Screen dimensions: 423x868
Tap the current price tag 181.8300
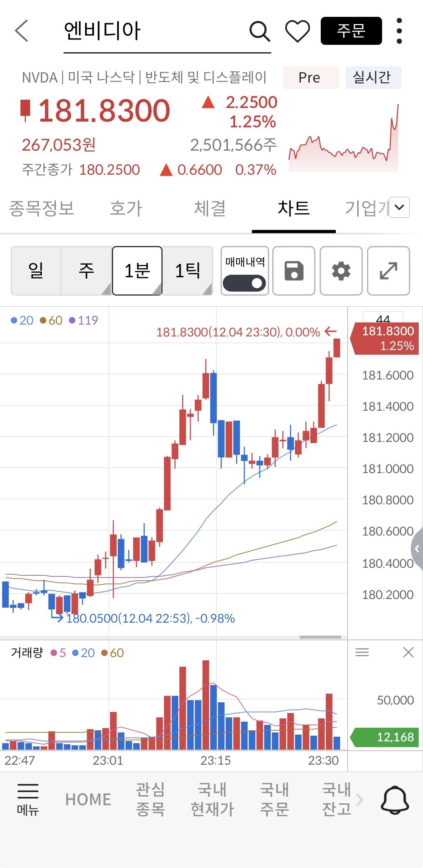[x=385, y=338]
